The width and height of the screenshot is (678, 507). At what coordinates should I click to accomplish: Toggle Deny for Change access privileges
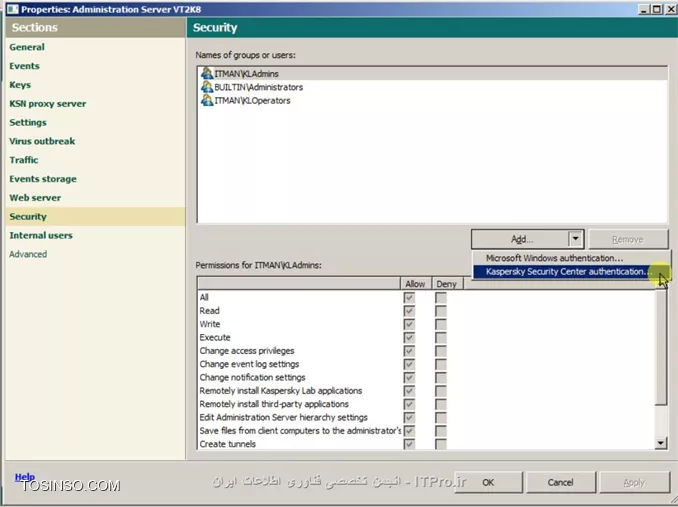[x=441, y=351]
